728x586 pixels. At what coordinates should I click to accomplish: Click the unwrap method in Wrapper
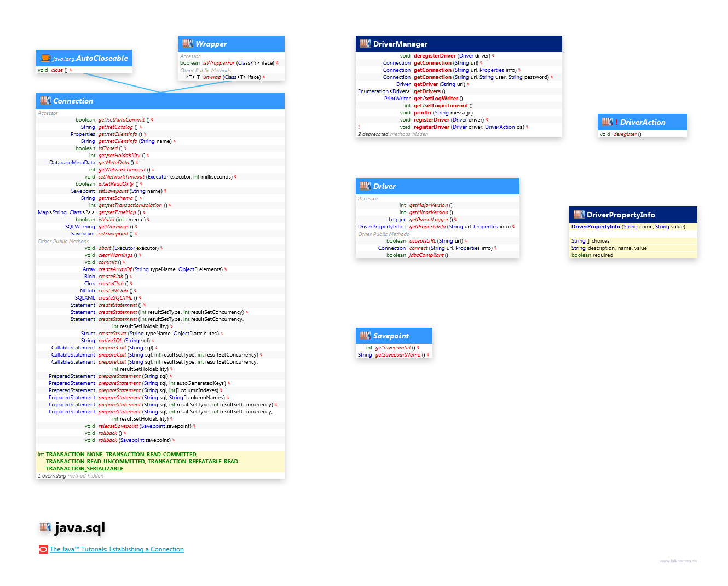click(212, 77)
